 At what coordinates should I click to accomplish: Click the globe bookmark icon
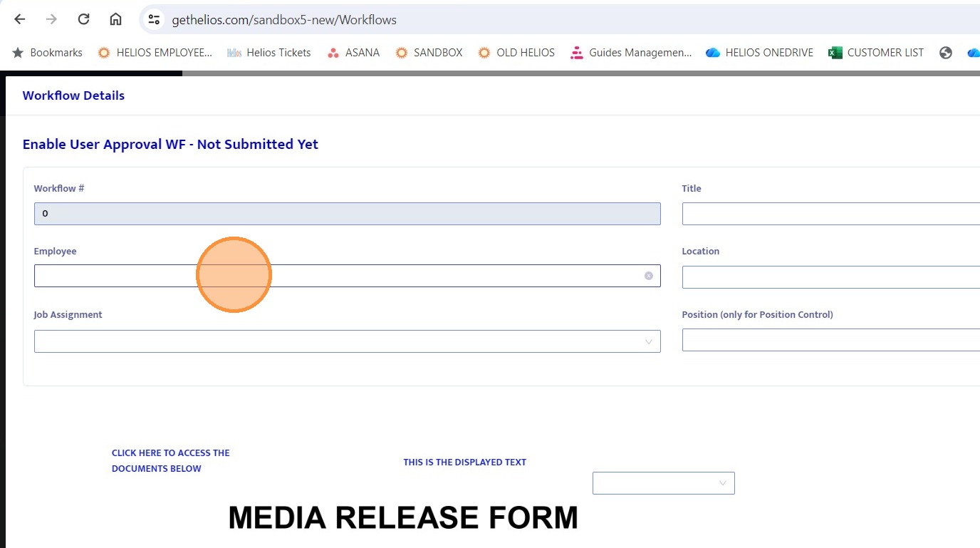946,52
